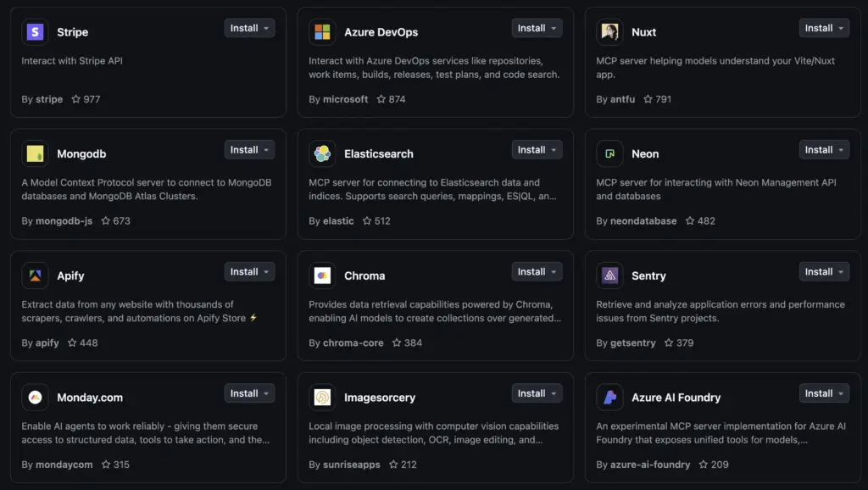Viewport: 868px width, 490px height.
Task: Open the Nuxt server title
Action: click(643, 32)
